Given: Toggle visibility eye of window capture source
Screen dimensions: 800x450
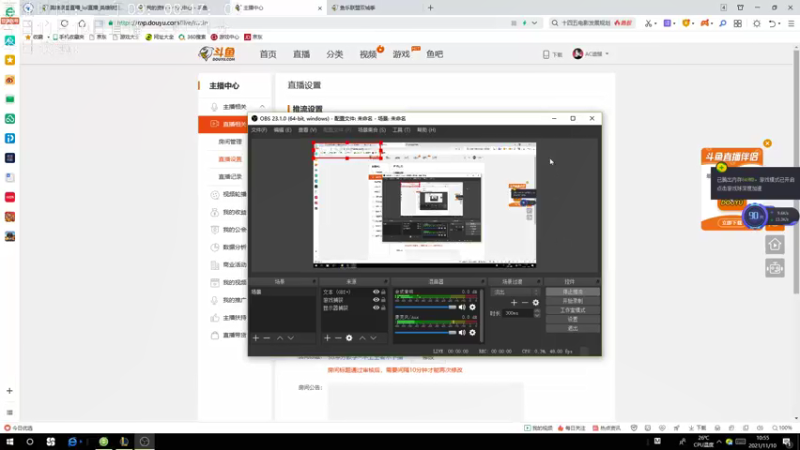Looking at the screenshot, I should tap(376, 300).
